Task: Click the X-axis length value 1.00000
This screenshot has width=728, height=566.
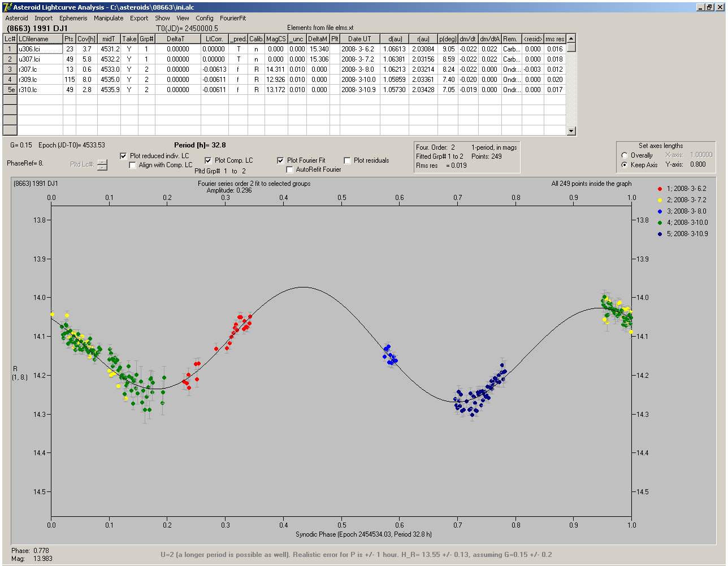Action: coord(701,155)
